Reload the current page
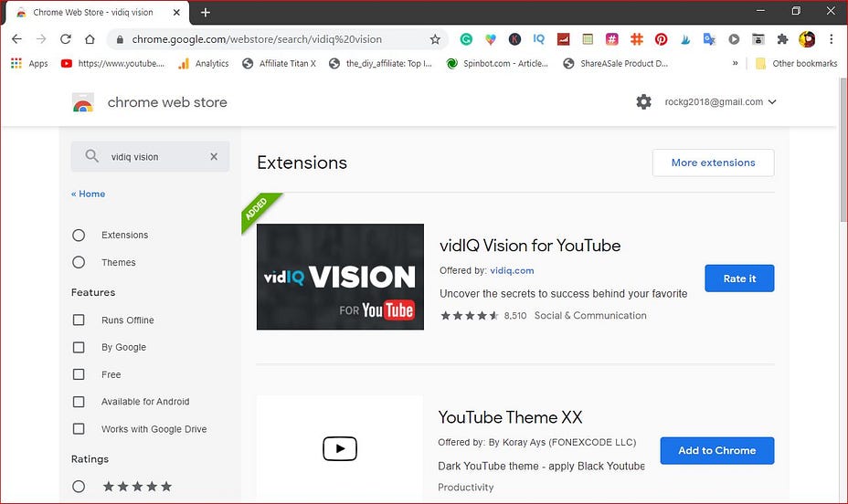 [66, 39]
